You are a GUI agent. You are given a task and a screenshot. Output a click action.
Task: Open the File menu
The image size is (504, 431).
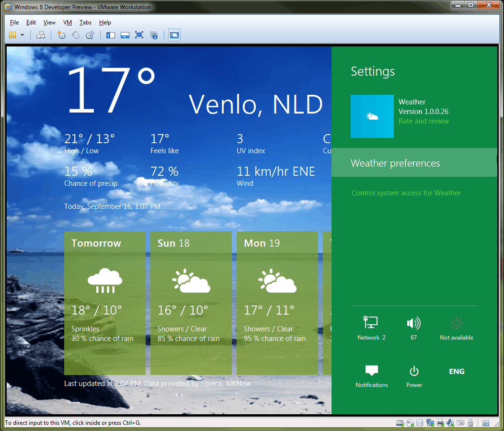14,23
